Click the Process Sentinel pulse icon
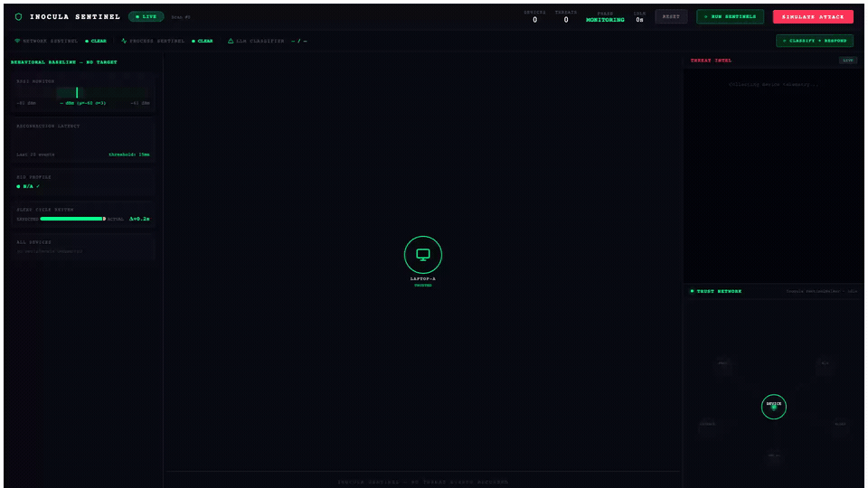This screenshot has height=488, width=868. 124,41
